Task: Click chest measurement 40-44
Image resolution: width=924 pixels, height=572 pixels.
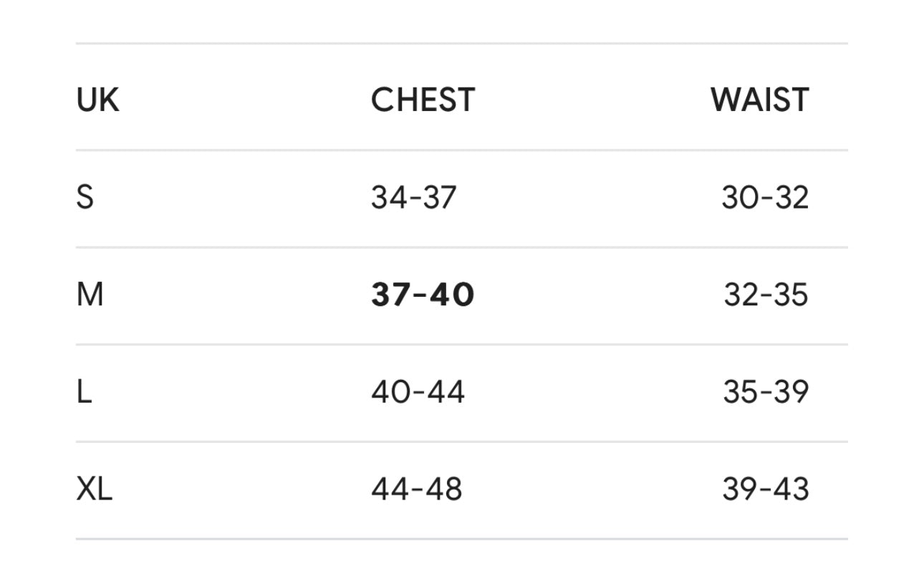Action: point(418,392)
